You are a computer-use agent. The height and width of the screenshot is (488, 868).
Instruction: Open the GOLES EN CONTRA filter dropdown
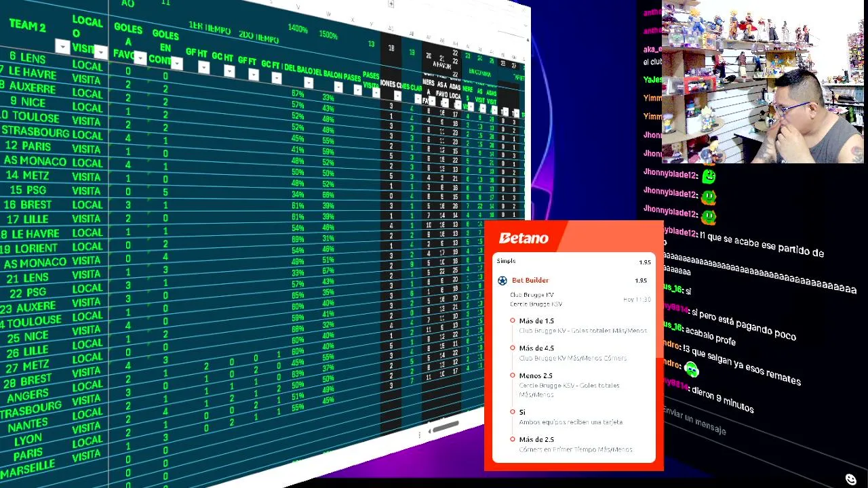177,64
